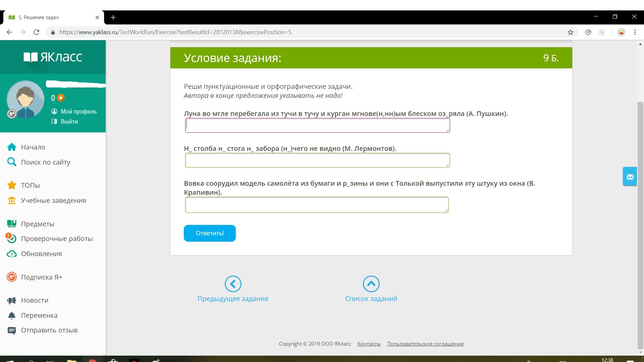Click the Учебные заведения building icon
The image size is (644, 362).
12,200
